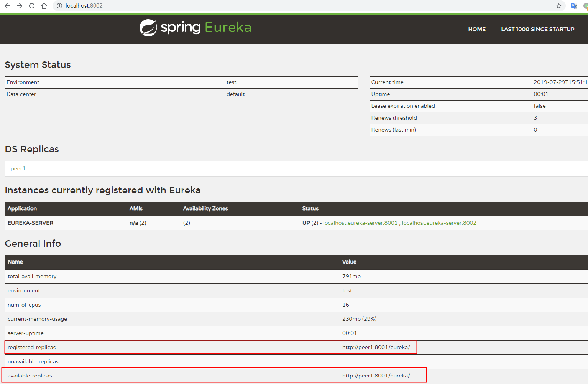Click the Lease expiration enabled label
The image size is (588, 384).
point(403,106)
